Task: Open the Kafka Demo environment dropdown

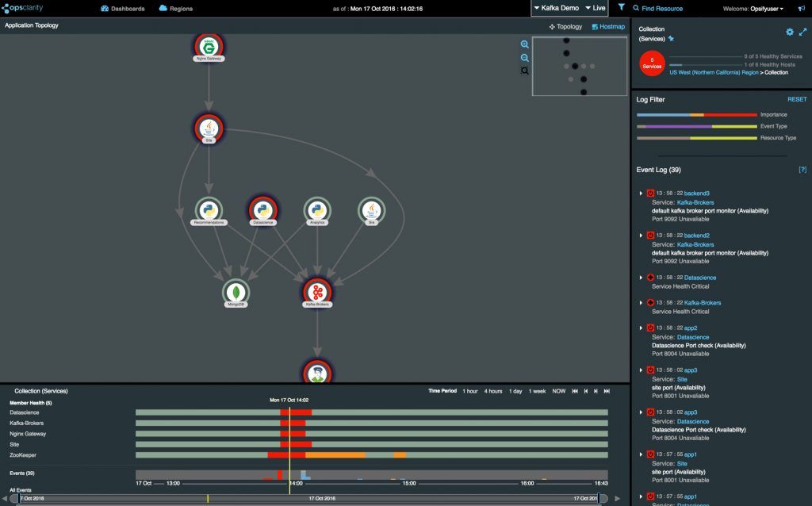Action: click(556, 8)
